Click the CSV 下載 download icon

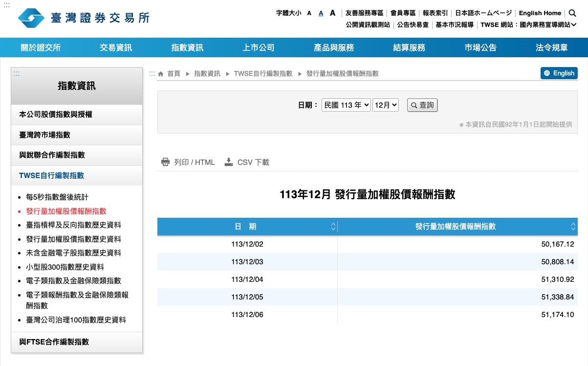click(228, 161)
